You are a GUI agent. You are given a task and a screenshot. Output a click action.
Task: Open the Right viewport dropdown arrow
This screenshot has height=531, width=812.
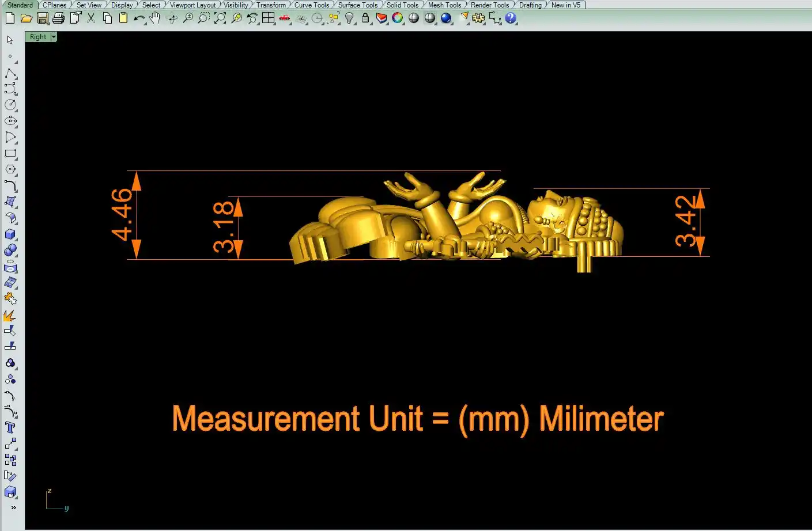click(54, 37)
